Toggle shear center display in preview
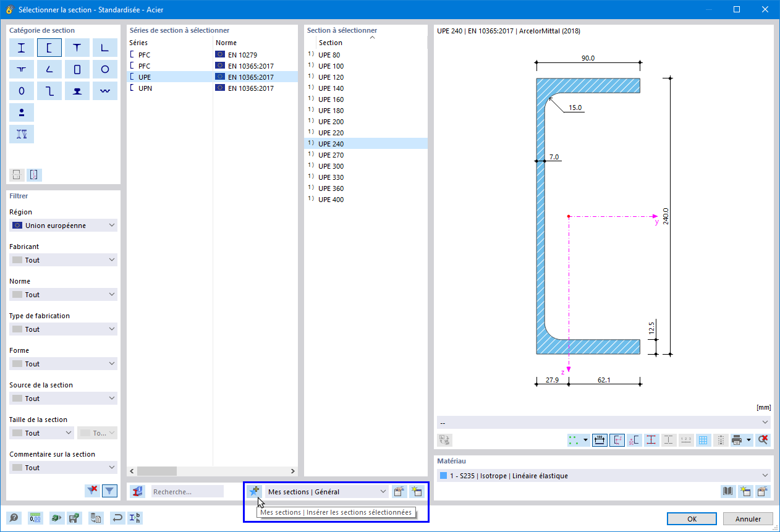 634,440
